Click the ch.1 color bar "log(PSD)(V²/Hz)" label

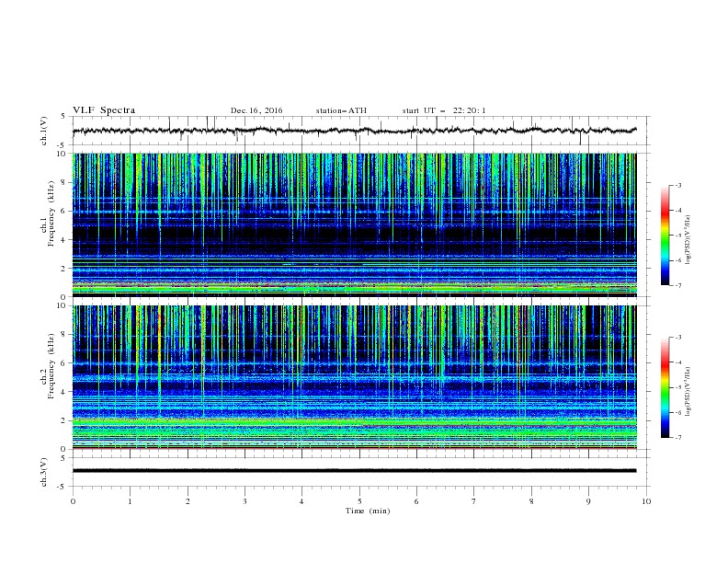click(688, 240)
